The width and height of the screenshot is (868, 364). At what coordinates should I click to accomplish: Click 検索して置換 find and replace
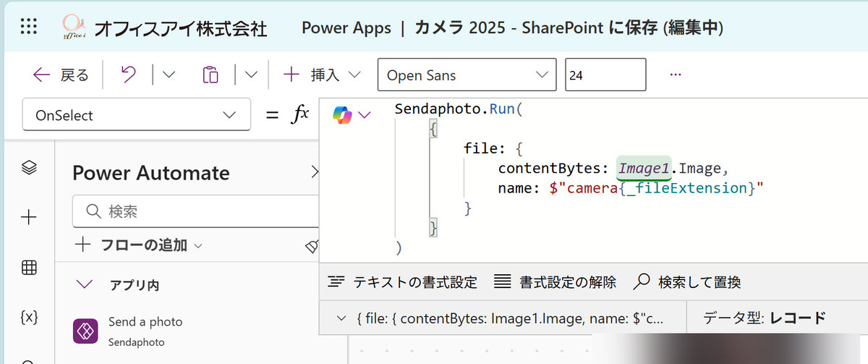687,282
